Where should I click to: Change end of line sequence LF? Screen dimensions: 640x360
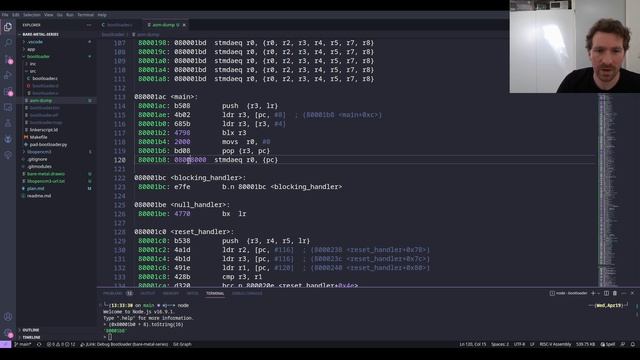(x=532, y=344)
